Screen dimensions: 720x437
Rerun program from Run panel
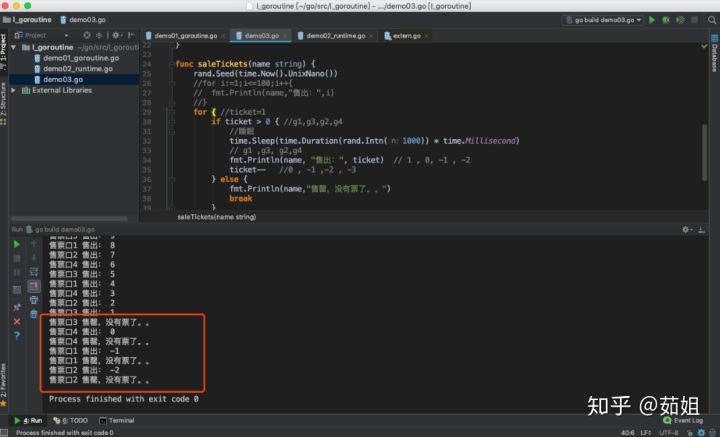(x=17, y=243)
